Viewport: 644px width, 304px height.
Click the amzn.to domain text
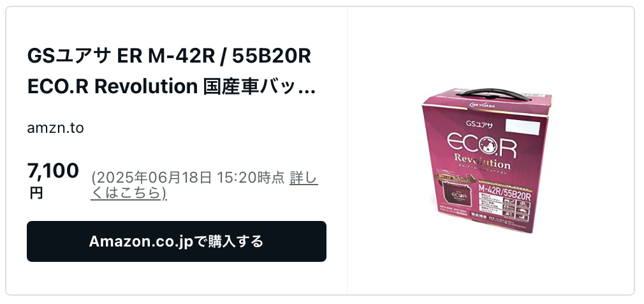pos(55,128)
